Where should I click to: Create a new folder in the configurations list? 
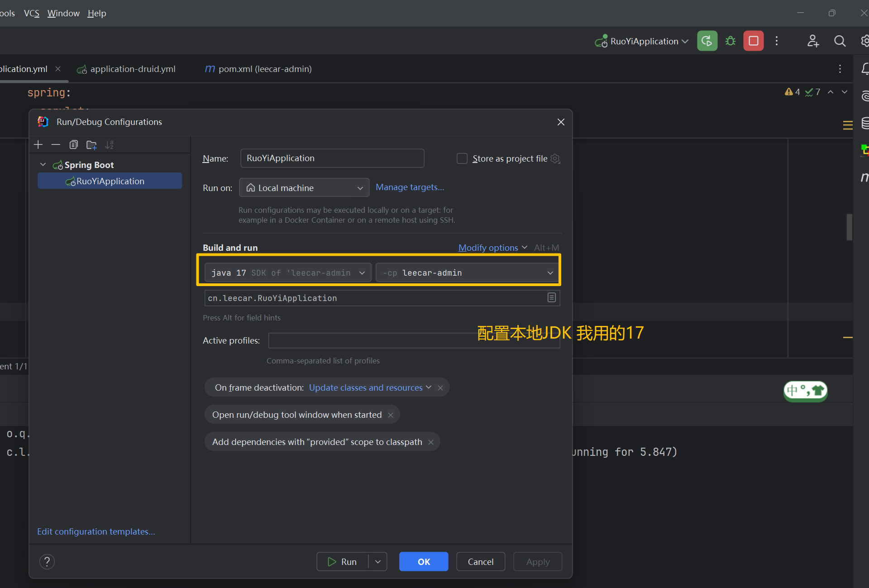pos(91,145)
